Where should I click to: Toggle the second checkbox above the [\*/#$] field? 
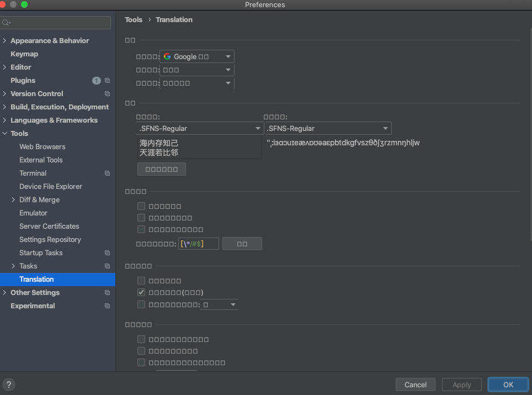coord(141,218)
